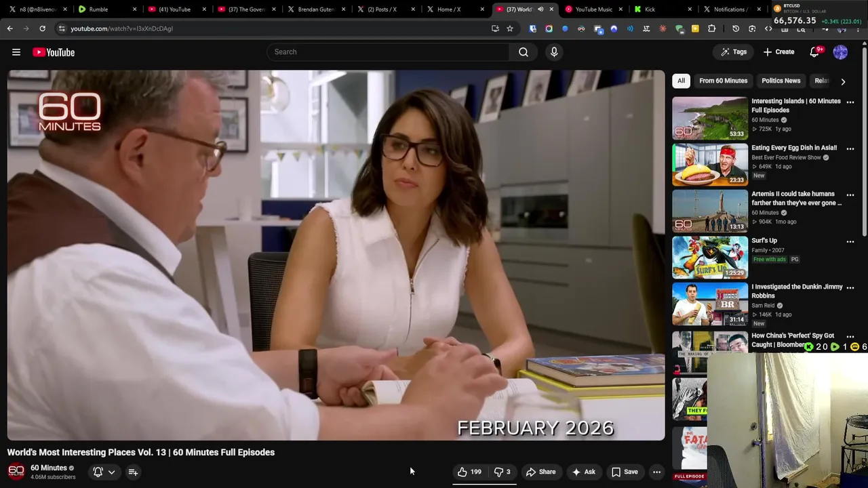Open the Surf's Up movie thumbnail
Screen dimensions: 868x488
[x=710, y=258]
